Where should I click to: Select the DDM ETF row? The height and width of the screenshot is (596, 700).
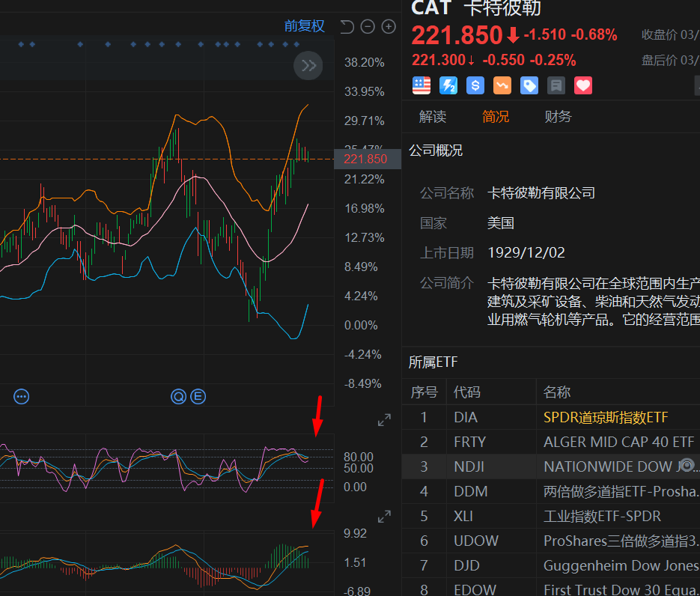coord(551,491)
